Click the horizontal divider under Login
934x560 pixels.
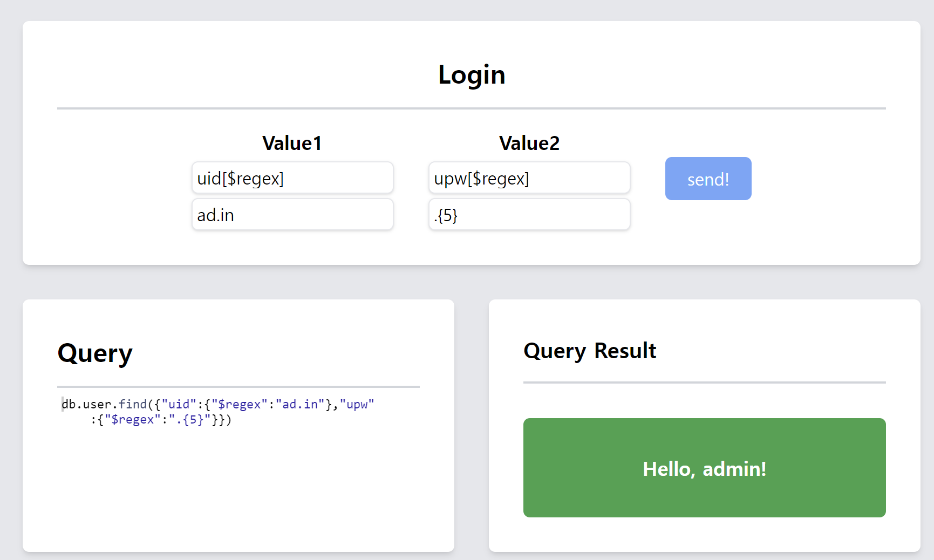472,108
